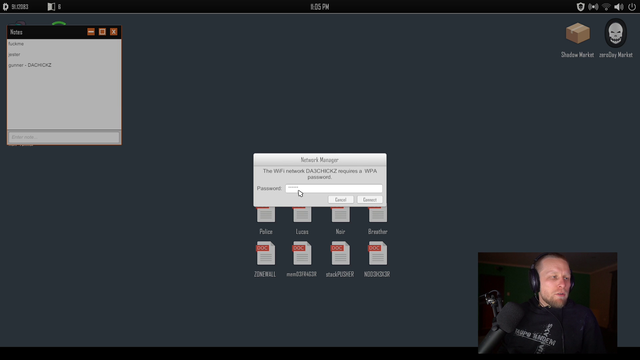Open the memD3FR4G3R doc file
Image resolution: width=640 pixels, height=360 pixels.
(x=302, y=253)
